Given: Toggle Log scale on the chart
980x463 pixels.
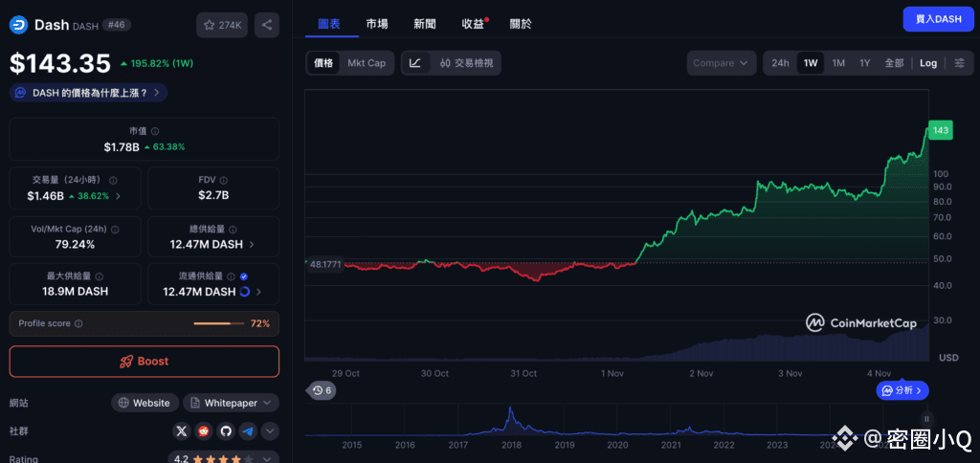Looking at the screenshot, I should coord(928,63).
